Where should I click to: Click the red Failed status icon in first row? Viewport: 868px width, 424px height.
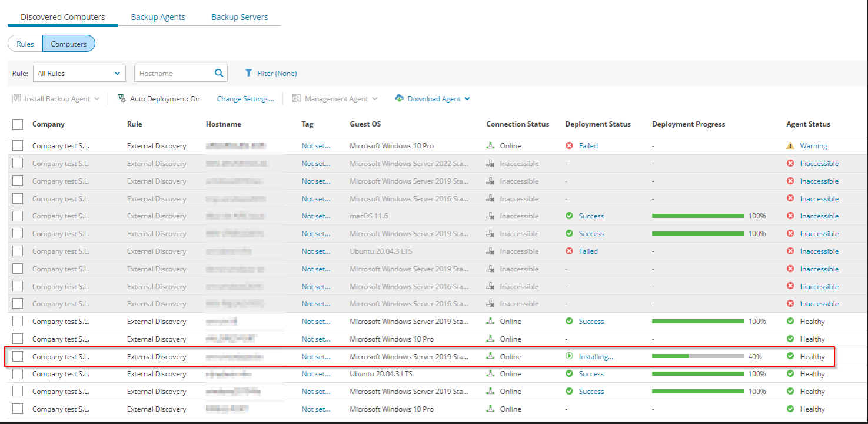[569, 146]
